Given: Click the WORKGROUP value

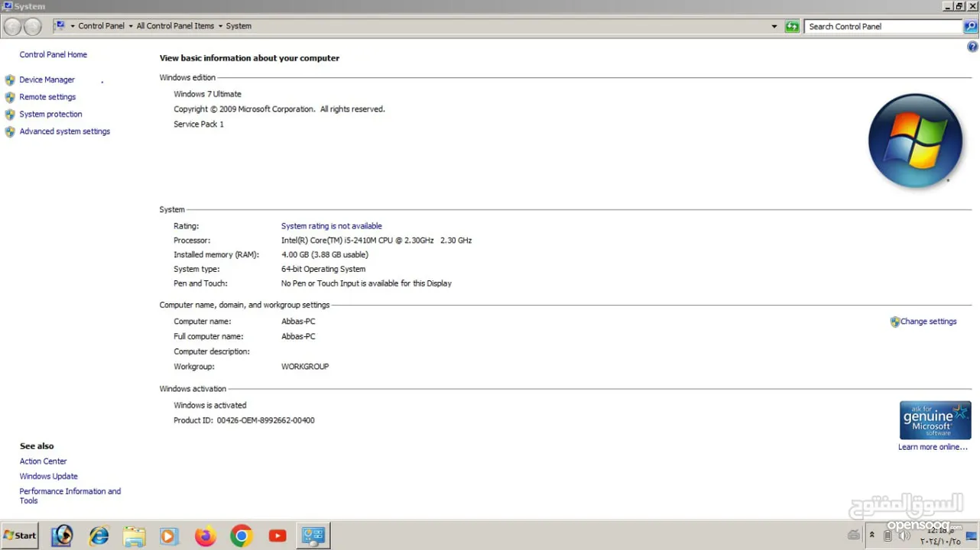Looking at the screenshot, I should click(x=305, y=367).
